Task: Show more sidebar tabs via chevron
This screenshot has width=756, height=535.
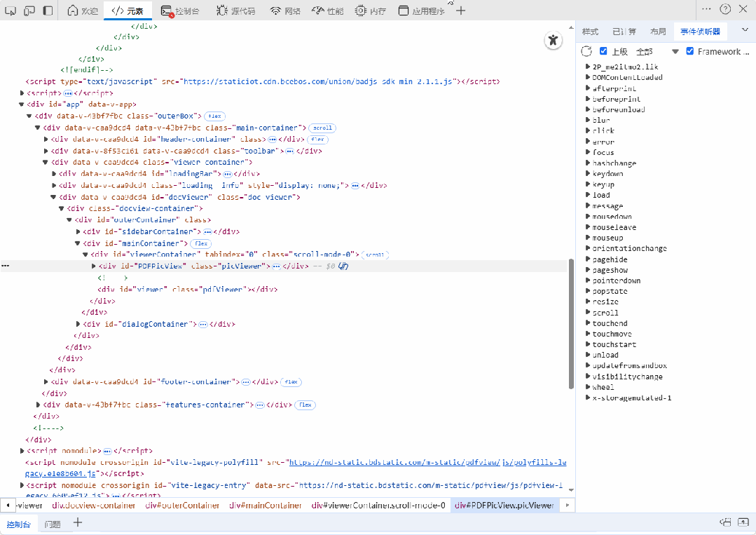Action: click(x=744, y=30)
